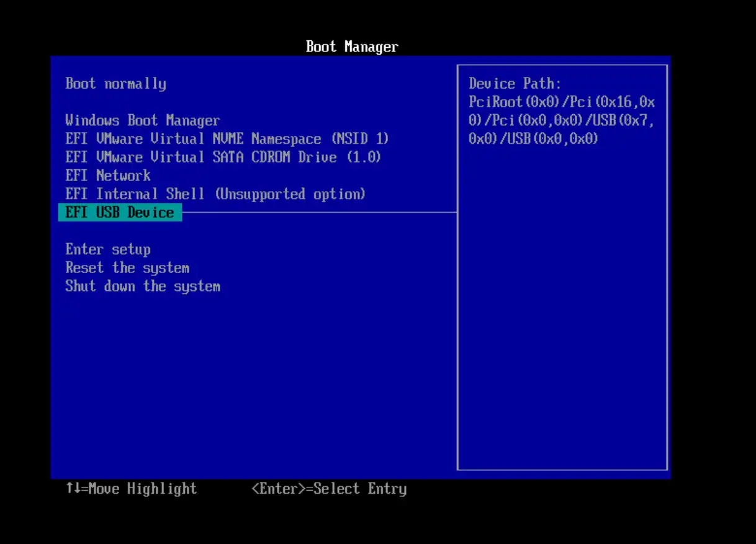756x544 pixels.
Task: Open the Enter setup option
Action: coord(108,249)
